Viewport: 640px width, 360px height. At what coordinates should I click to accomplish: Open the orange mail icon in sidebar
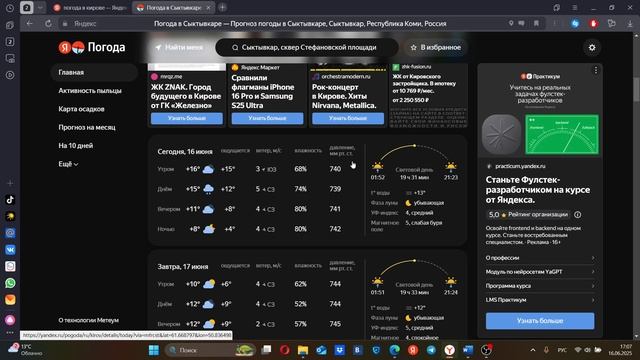point(10,299)
